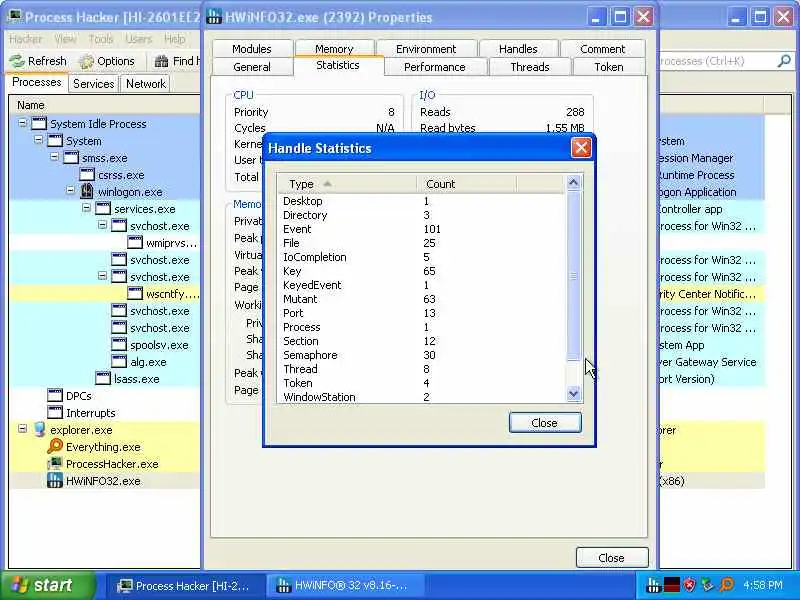800x600 pixels.
Task: Open the Environment tab in Properties
Action: [426, 49]
